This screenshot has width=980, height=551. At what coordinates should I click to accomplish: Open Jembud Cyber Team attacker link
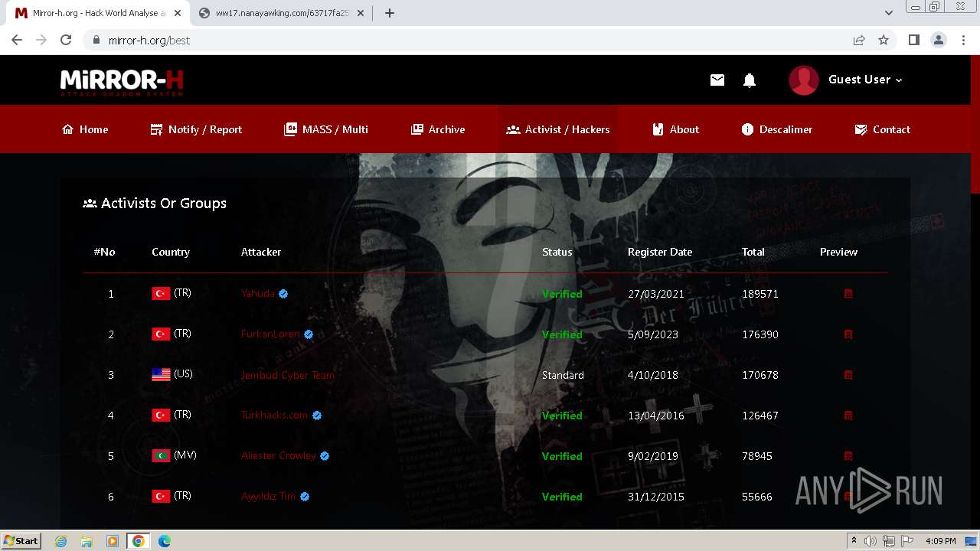(x=288, y=375)
